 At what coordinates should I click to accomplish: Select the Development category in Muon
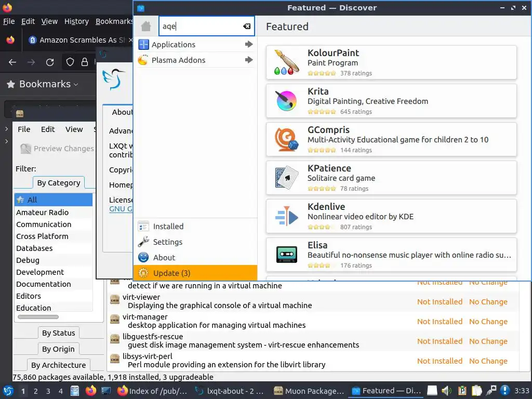click(54, 272)
